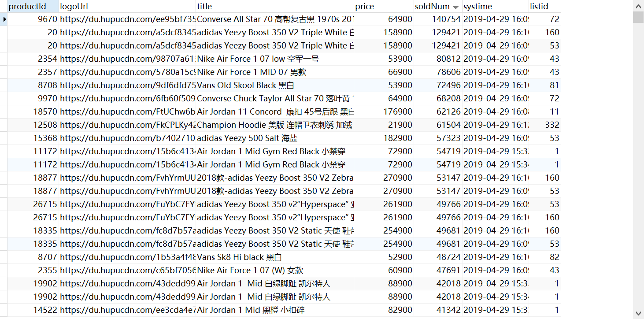Select soldNum cell 78606

click(438, 72)
